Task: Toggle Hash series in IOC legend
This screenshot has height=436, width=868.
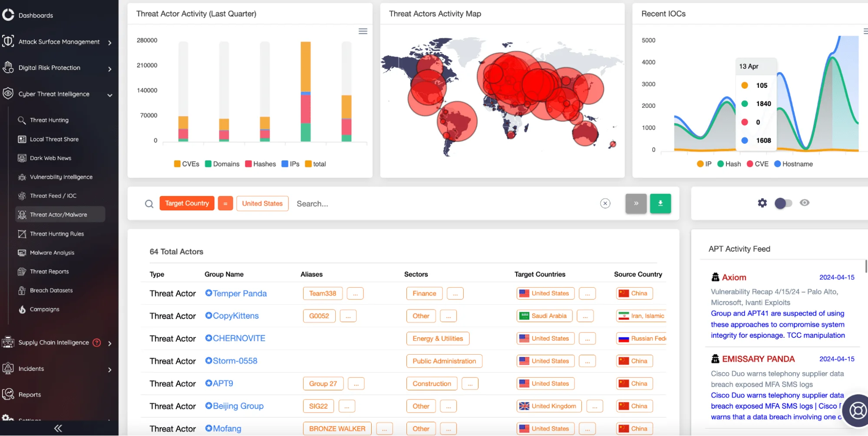Action: (x=729, y=164)
